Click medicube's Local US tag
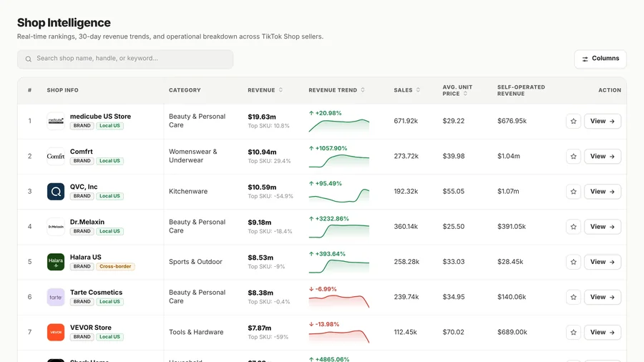The width and height of the screenshot is (644, 362). tap(109, 126)
